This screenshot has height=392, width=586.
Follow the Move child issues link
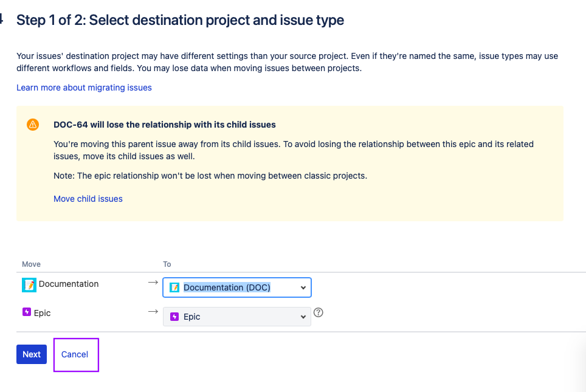(x=88, y=199)
